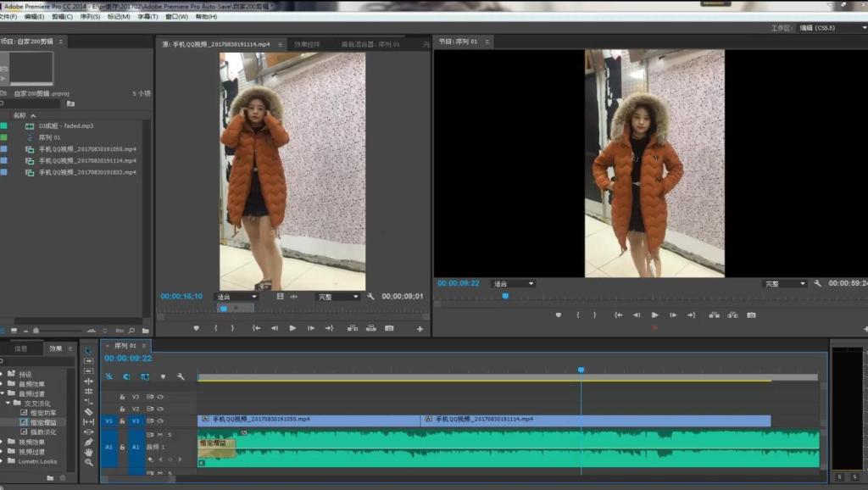Click Insert icon in Source monitor

[352, 328]
